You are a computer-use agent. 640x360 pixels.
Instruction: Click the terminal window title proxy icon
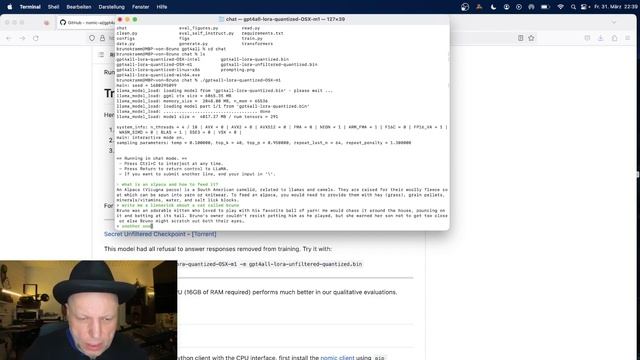221,19
